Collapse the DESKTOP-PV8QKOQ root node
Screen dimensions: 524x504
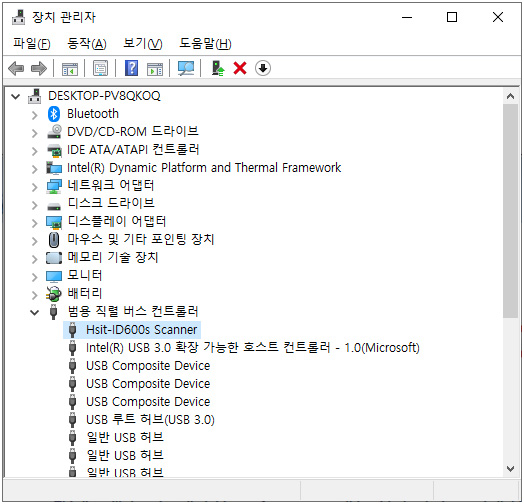coord(15,97)
